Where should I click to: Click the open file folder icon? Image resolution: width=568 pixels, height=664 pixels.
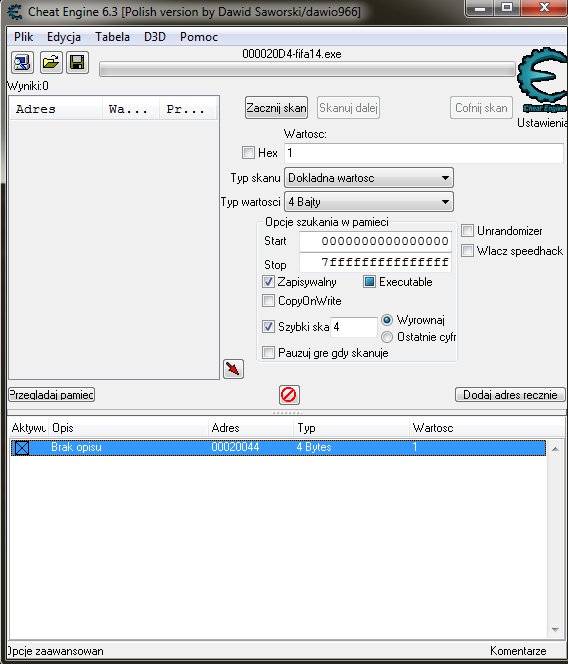click(x=51, y=63)
